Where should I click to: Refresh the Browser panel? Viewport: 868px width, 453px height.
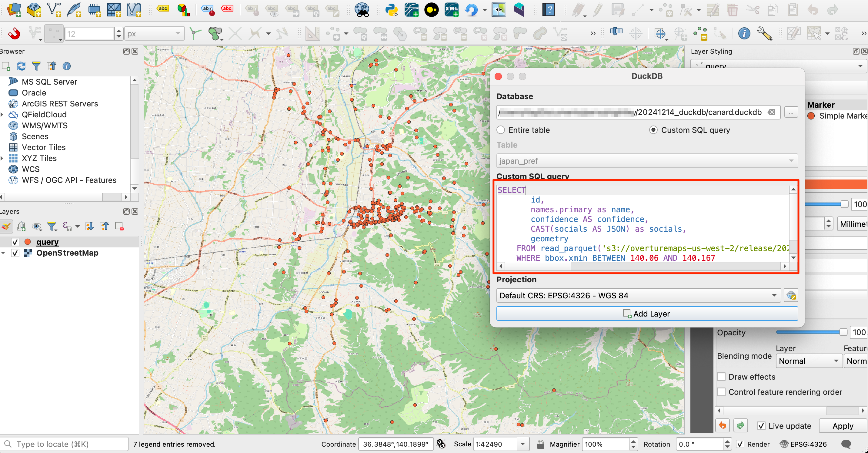point(21,66)
